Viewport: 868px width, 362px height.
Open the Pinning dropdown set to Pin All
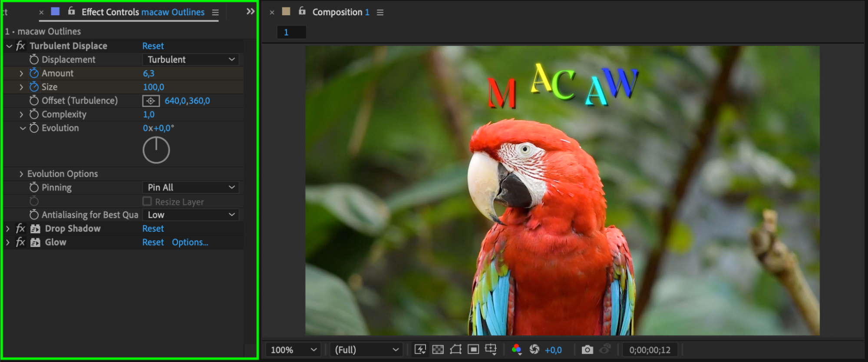coord(191,187)
